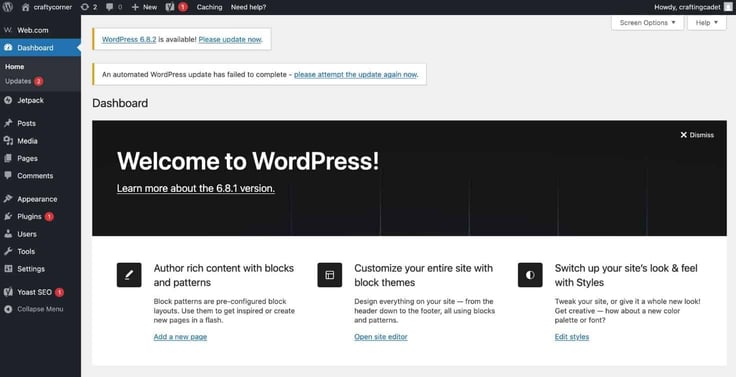
Task: Click Customize your entire site heading
Action: [x=423, y=275]
